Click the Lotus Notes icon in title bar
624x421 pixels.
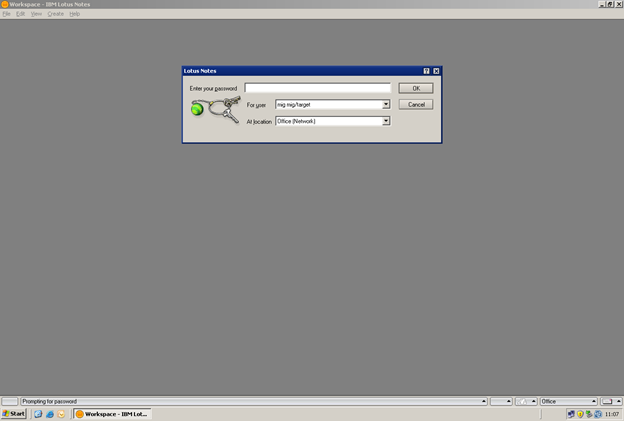[x=5, y=4]
